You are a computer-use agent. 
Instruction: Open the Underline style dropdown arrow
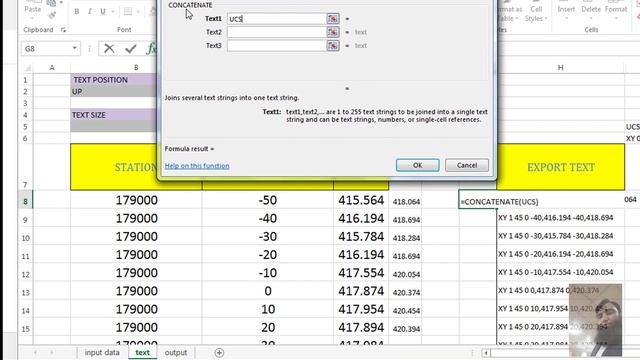[x=113, y=11]
